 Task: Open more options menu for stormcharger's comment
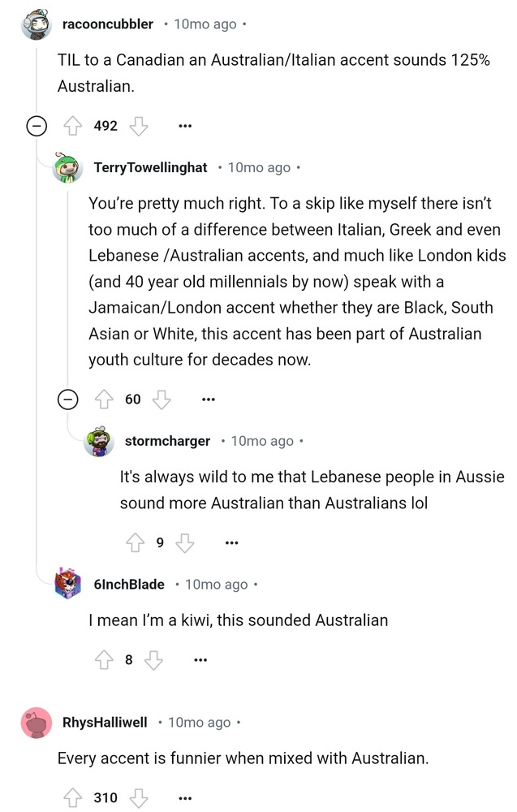point(232,542)
